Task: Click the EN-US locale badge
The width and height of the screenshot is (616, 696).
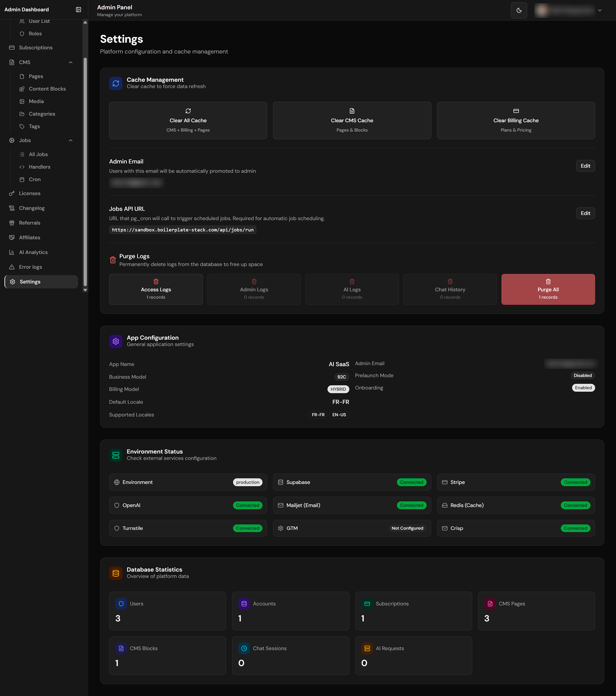Action: click(x=339, y=415)
